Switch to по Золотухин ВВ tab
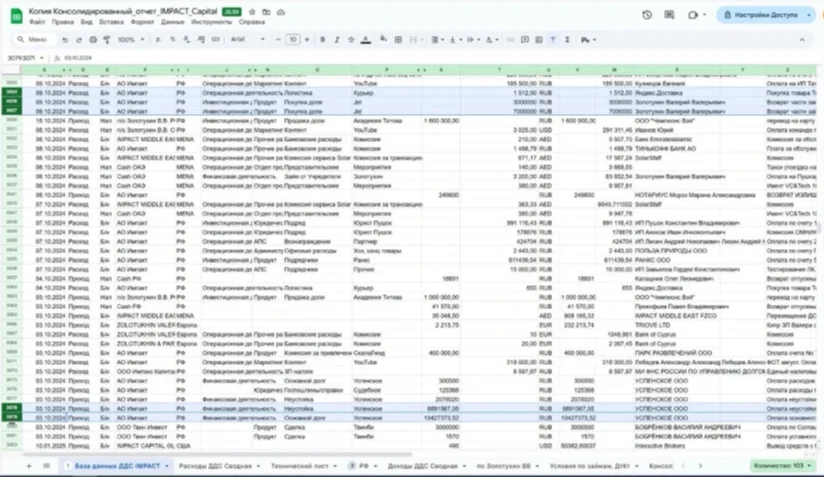The width and height of the screenshot is (824, 477). click(x=508, y=466)
